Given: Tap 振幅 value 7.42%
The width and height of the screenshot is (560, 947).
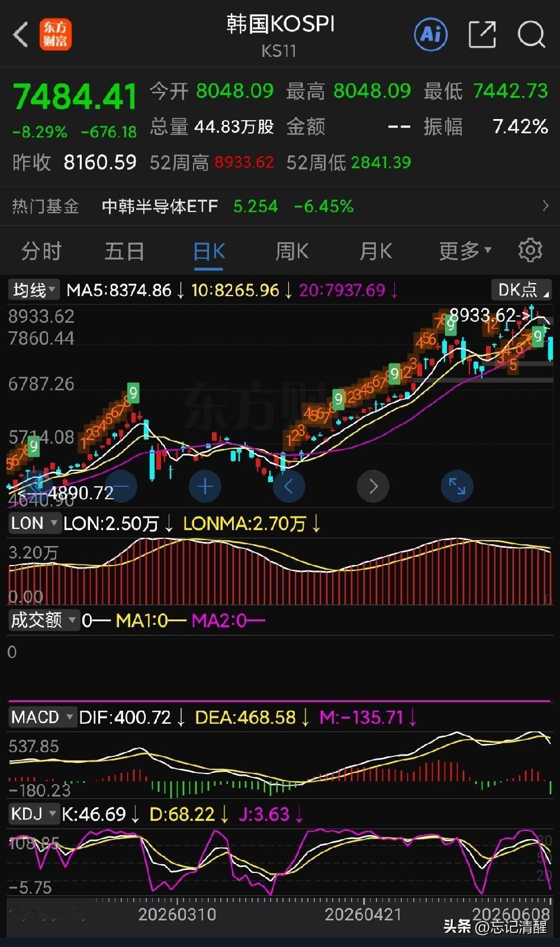Looking at the screenshot, I should [520, 127].
